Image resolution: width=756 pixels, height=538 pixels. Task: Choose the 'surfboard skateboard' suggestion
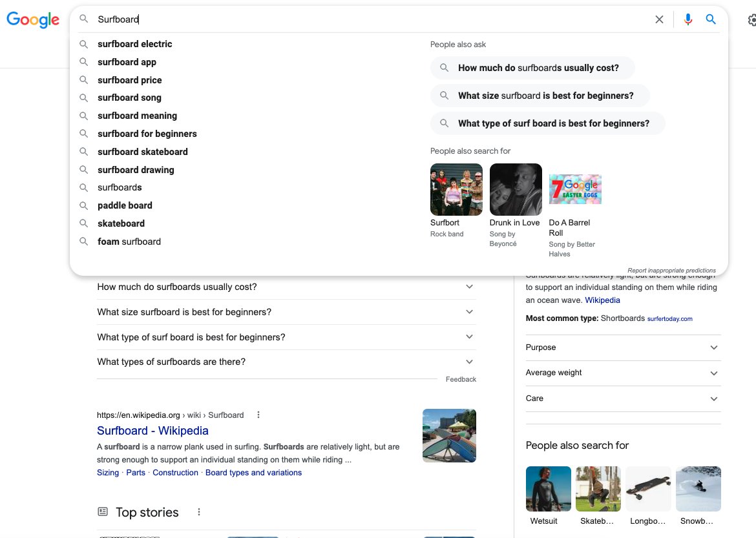tap(143, 152)
